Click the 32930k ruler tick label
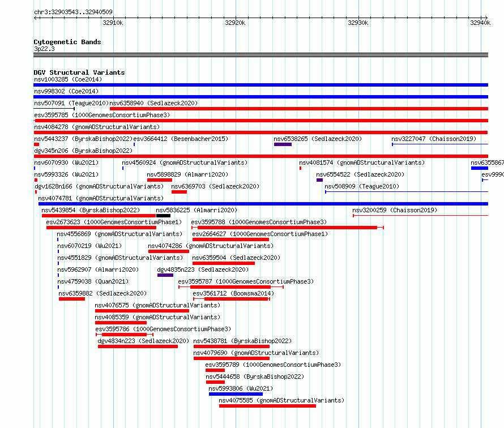 pyautogui.click(x=358, y=23)
